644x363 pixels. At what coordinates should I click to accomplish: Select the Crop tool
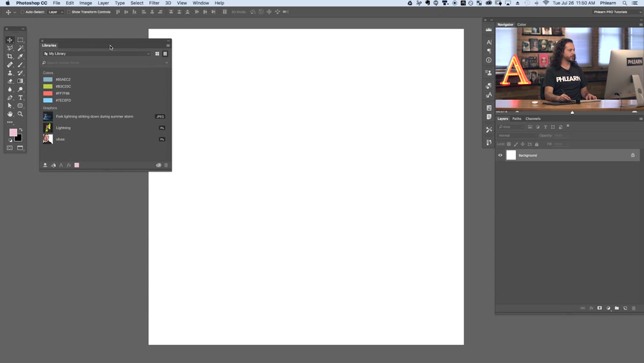(10, 56)
